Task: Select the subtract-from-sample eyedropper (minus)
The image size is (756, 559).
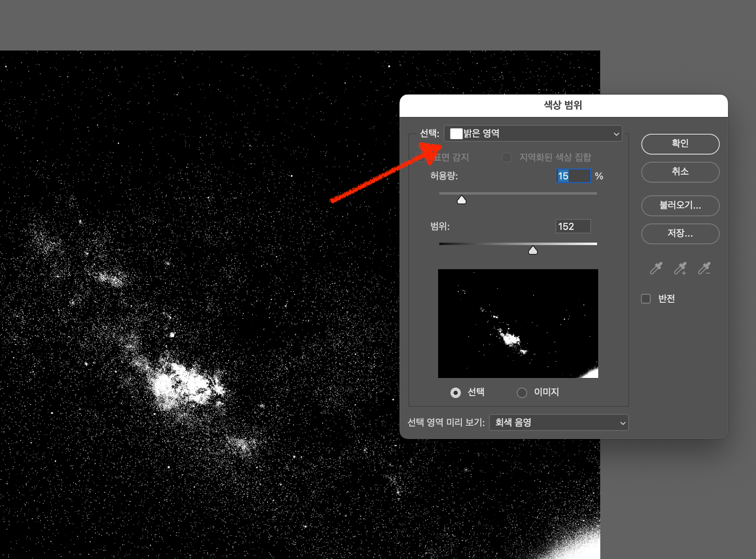Action: (704, 268)
